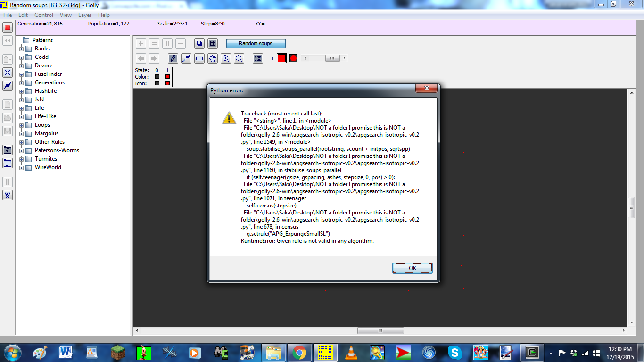Expand the Life-Like folder
644x362 pixels.
point(21,116)
